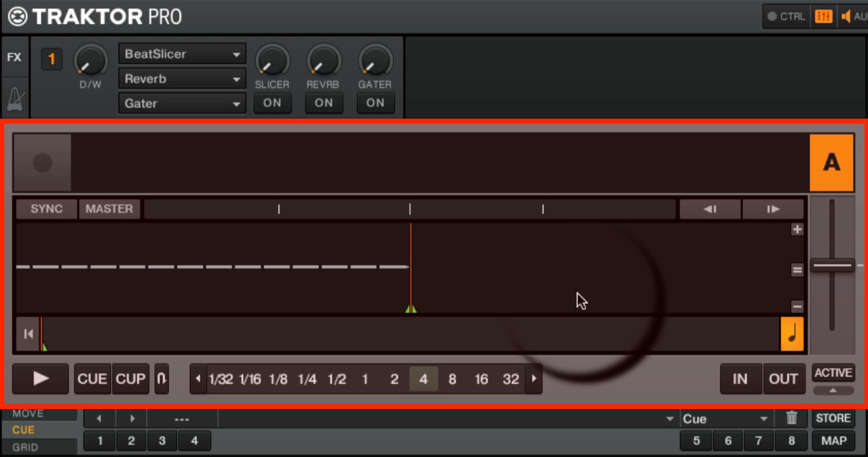Viewport: 868px width, 457px height.
Task: Click the CUP button
Action: click(130, 379)
